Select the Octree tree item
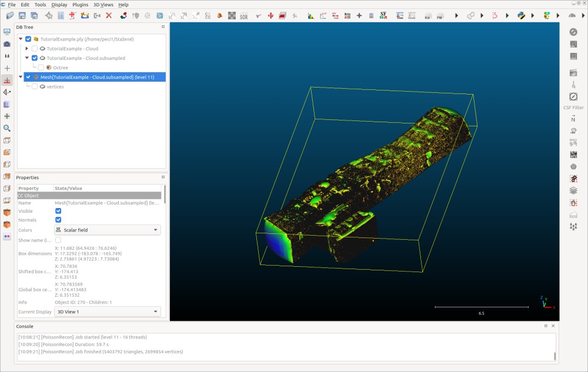 pos(61,68)
